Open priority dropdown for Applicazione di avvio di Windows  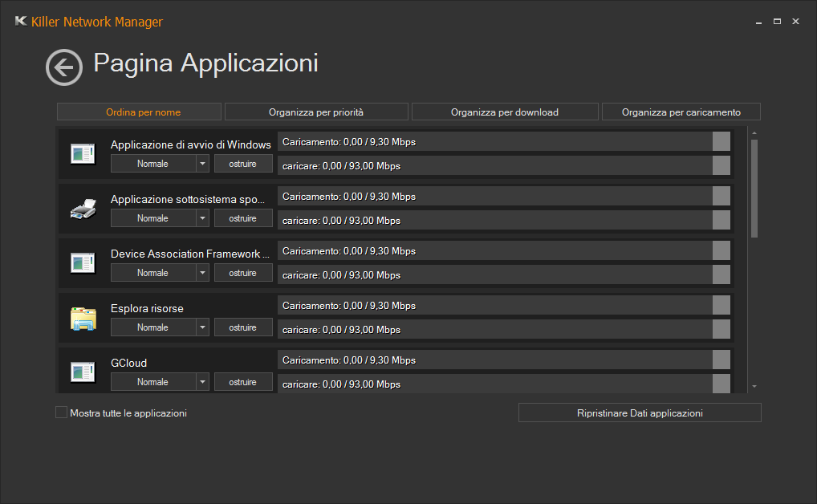(202, 164)
